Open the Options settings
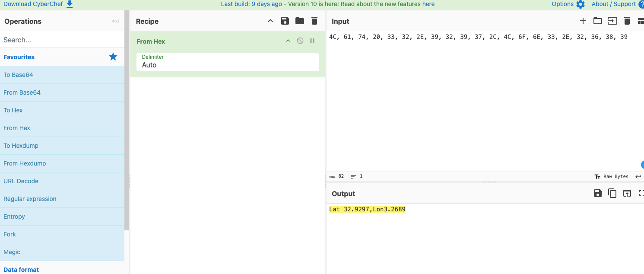Screen dimensions: 644x274 (x=568, y=4)
